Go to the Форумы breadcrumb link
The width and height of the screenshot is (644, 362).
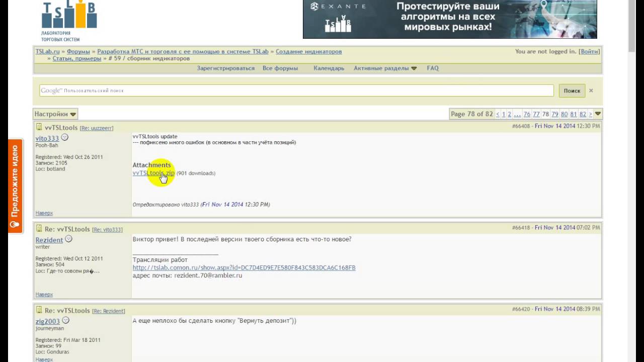78,51
